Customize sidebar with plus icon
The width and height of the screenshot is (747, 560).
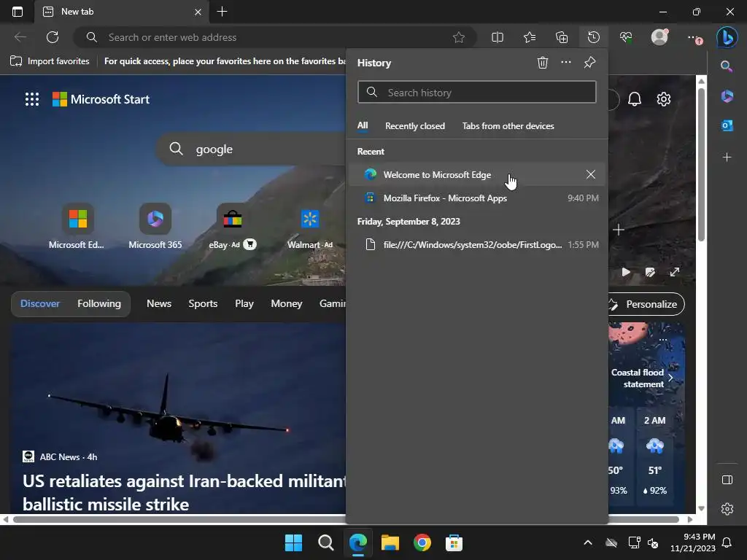[727, 157]
